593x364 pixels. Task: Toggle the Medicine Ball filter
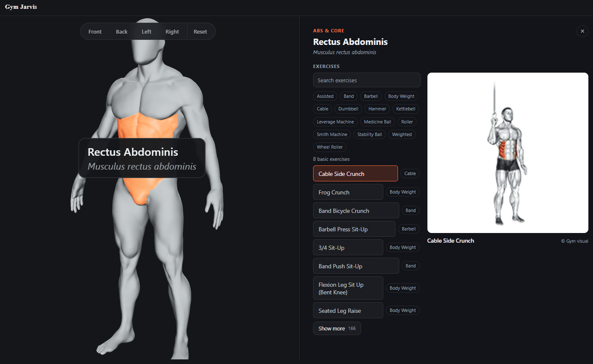point(377,122)
